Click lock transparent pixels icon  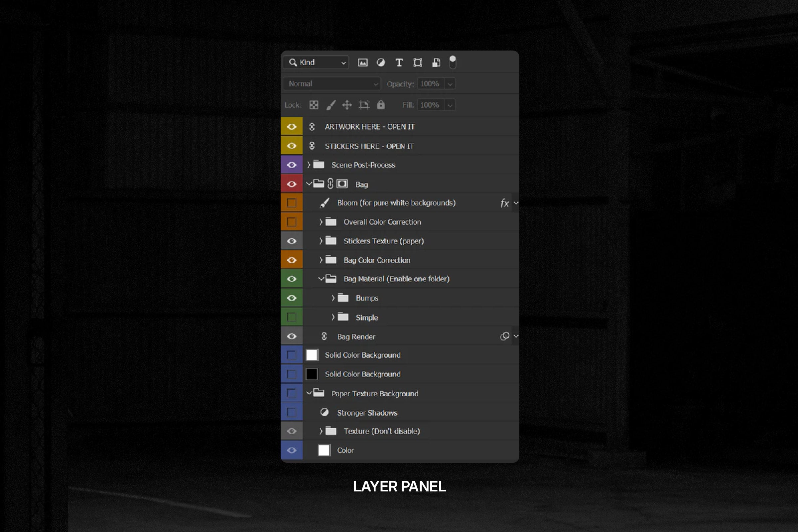click(314, 105)
